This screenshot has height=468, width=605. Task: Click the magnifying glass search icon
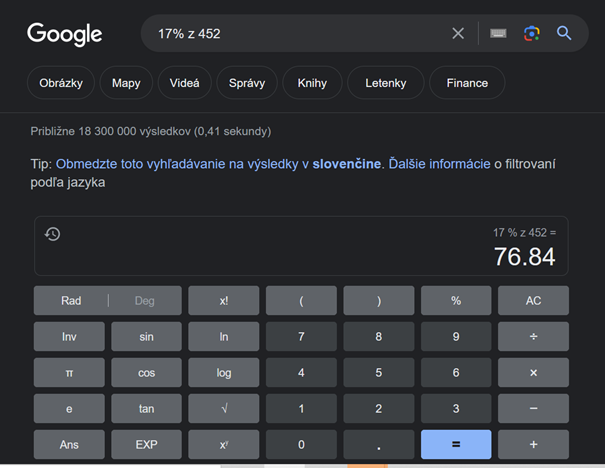point(564,34)
